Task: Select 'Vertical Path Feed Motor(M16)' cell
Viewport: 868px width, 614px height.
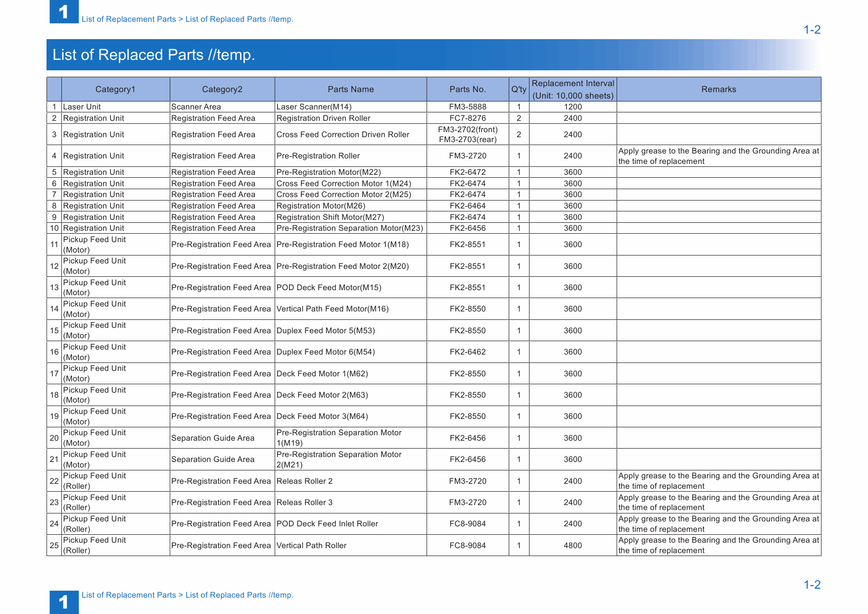Action: click(x=351, y=309)
